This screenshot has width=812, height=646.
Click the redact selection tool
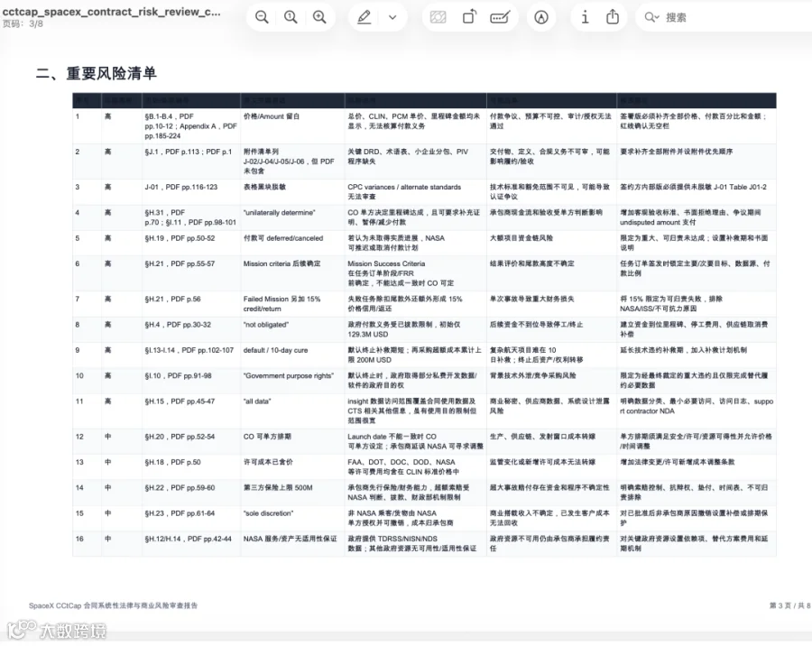coord(438,18)
